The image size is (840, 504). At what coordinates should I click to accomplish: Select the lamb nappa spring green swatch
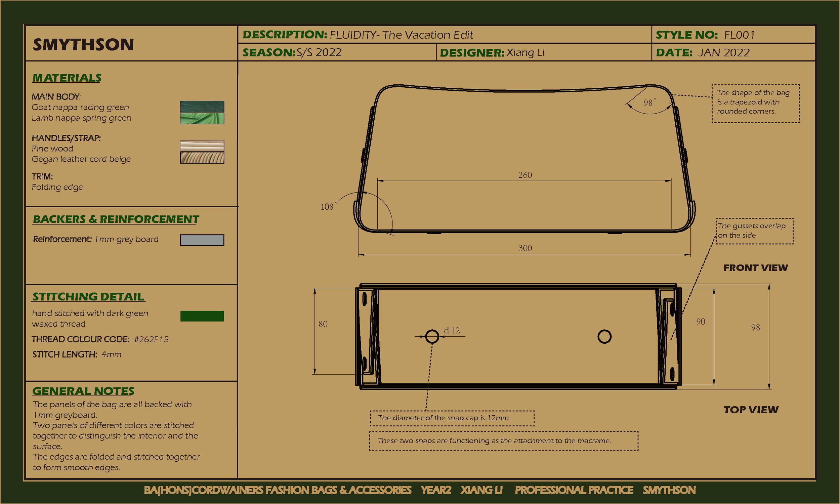202,118
